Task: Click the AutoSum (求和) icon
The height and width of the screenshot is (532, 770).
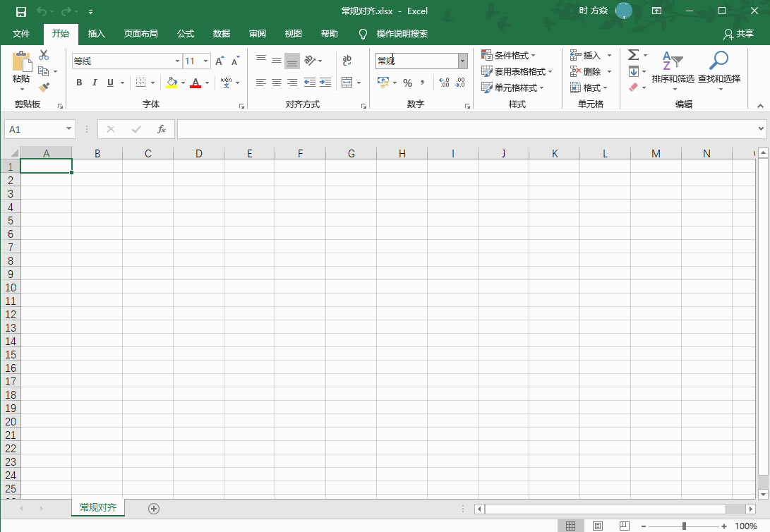Action: (634, 54)
